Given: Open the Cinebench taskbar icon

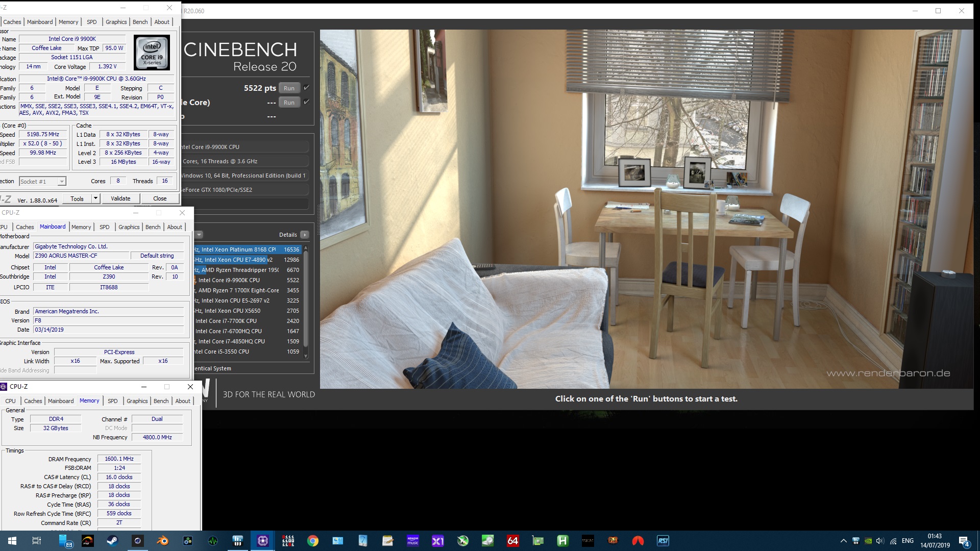Looking at the screenshot, I should click(137, 541).
